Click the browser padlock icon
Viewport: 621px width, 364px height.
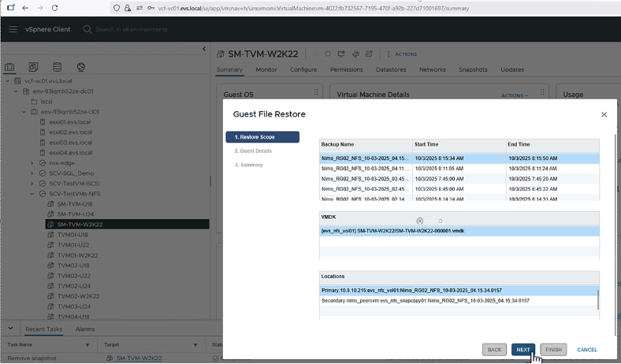pyautogui.click(x=128, y=8)
